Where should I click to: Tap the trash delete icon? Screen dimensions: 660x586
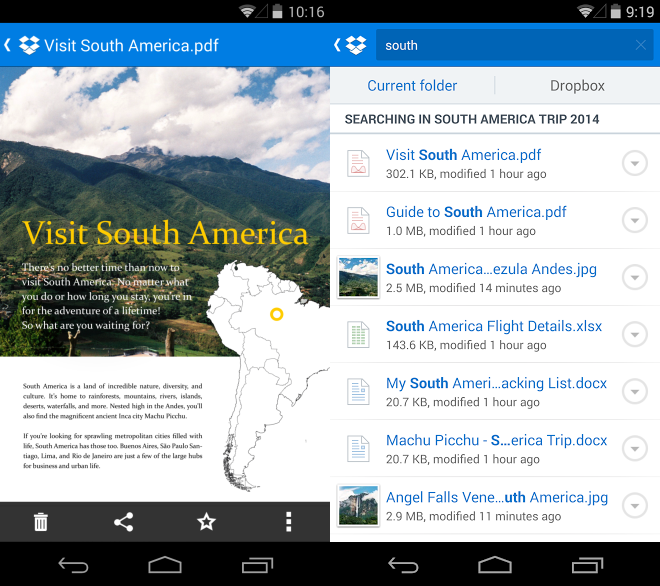click(41, 522)
